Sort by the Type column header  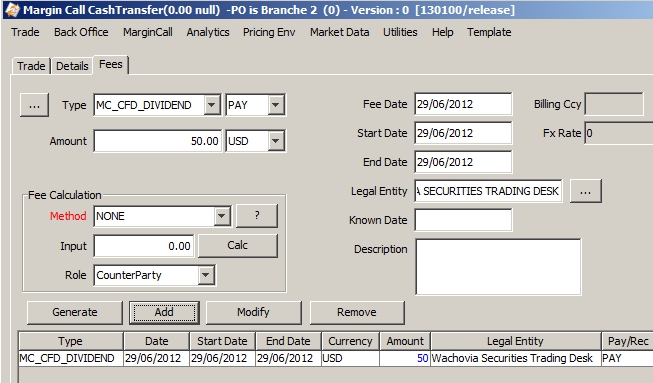click(x=71, y=341)
